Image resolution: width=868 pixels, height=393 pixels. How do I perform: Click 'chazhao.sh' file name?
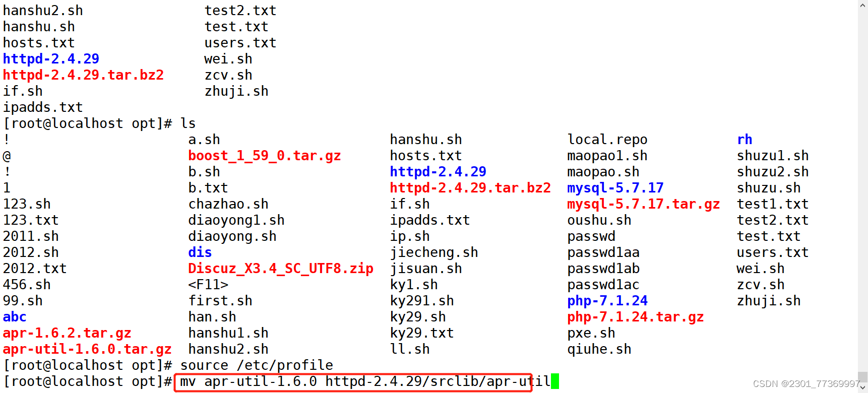pyautogui.click(x=228, y=204)
